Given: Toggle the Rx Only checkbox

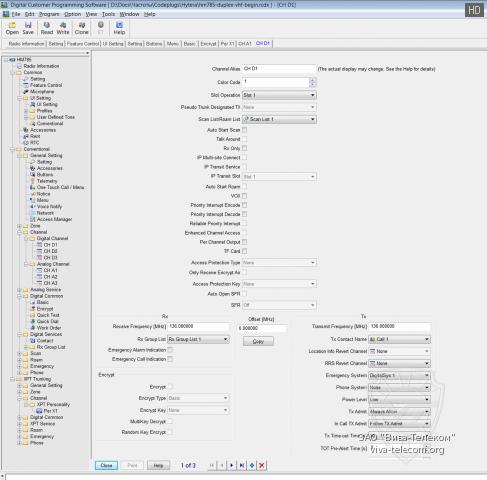Looking at the screenshot, I should coord(244,148).
